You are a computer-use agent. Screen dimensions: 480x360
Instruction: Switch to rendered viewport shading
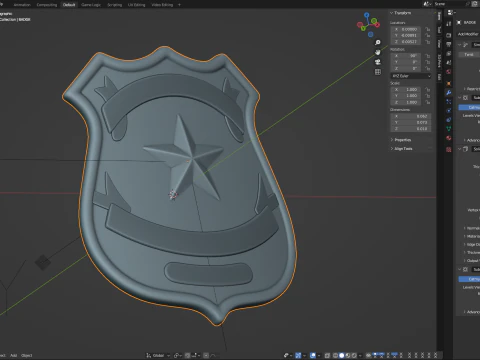[x=354, y=355]
